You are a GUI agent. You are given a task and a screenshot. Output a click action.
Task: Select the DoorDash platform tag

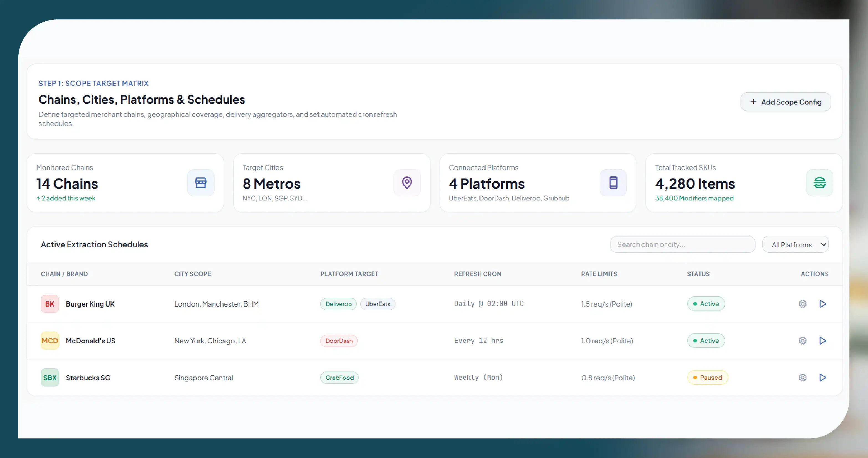(339, 340)
